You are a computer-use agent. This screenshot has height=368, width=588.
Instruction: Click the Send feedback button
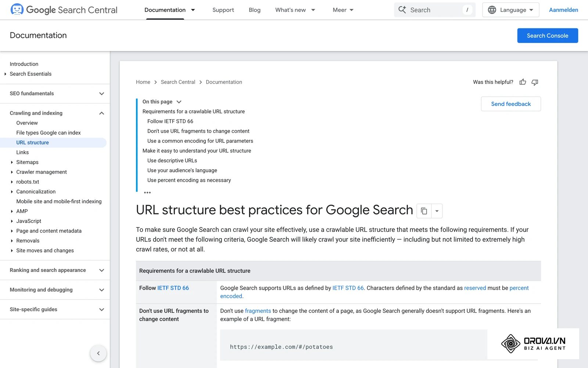pyautogui.click(x=511, y=104)
